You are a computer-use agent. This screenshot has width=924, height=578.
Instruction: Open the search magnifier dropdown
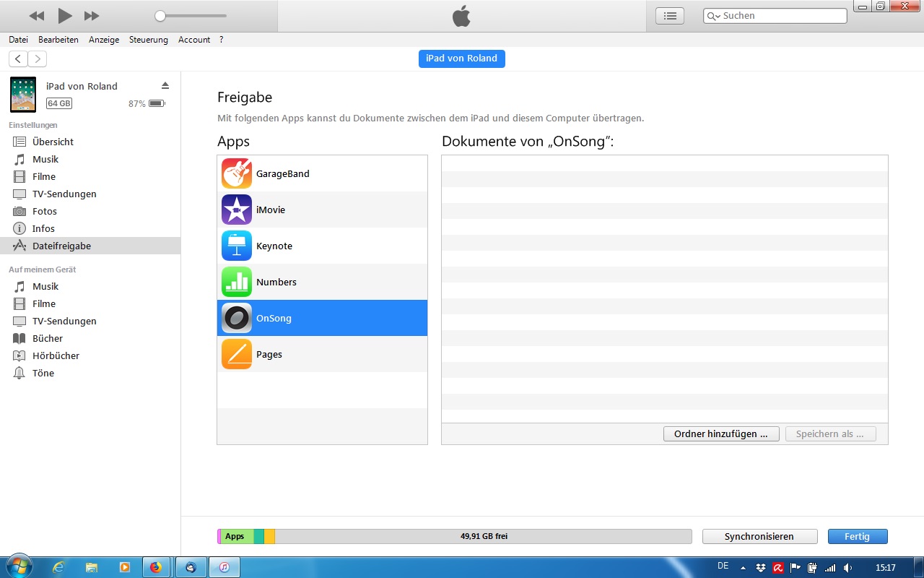[713, 16]
